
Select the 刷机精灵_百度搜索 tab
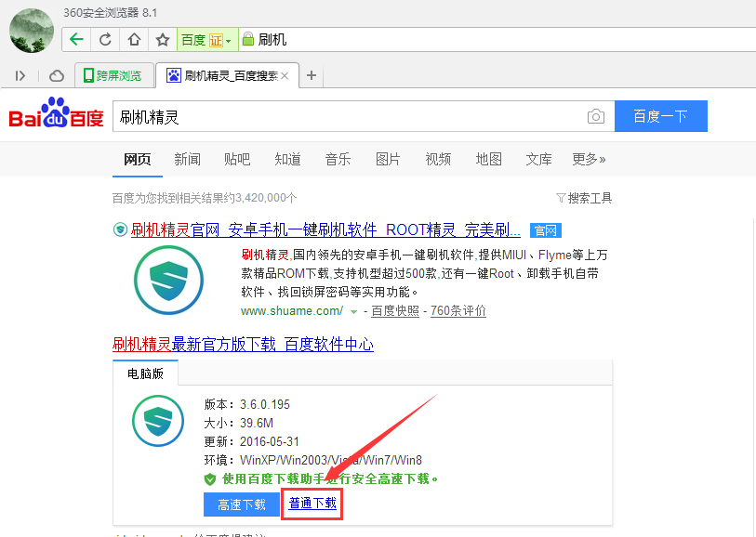point(227,75)
